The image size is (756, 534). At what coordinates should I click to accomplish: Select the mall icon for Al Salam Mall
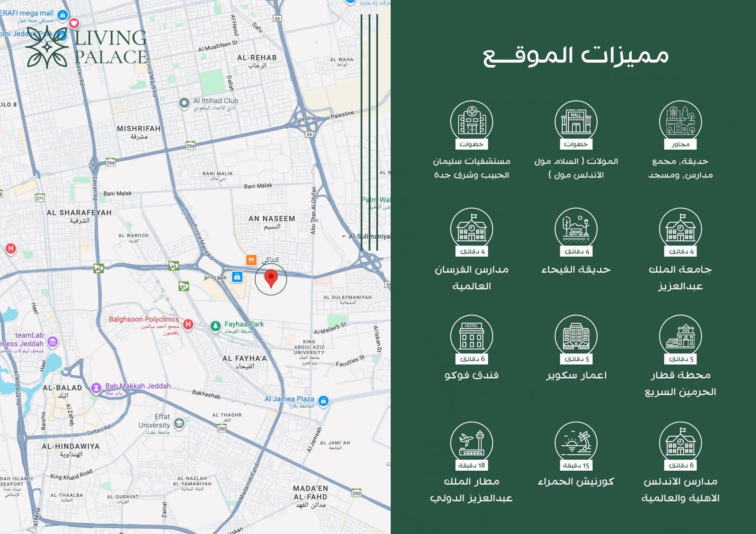pyautogui.click(x=576, y=121)
